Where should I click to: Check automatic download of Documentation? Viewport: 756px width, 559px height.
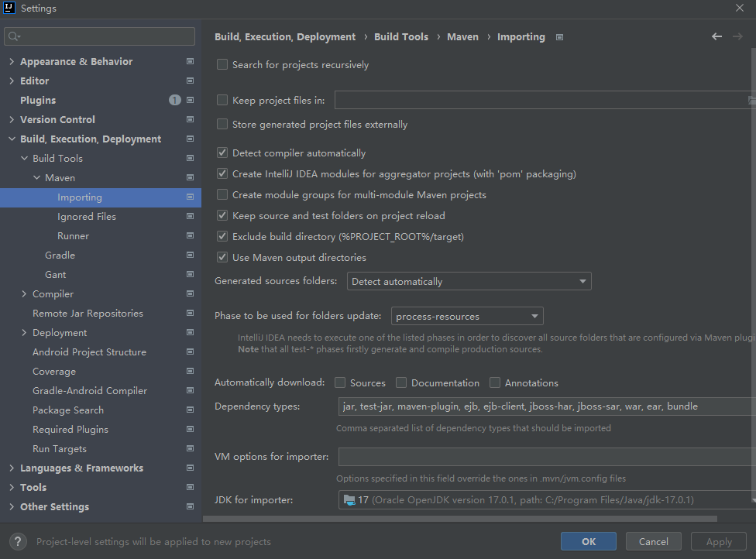[401, 382]
